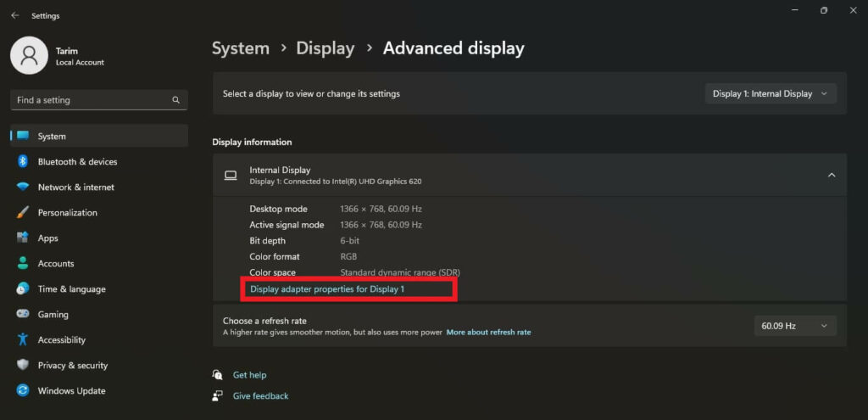Open the 60.09 Hz refresh rate dropdown
Viewport: 868px width, 420px height.
pos(795,326)
